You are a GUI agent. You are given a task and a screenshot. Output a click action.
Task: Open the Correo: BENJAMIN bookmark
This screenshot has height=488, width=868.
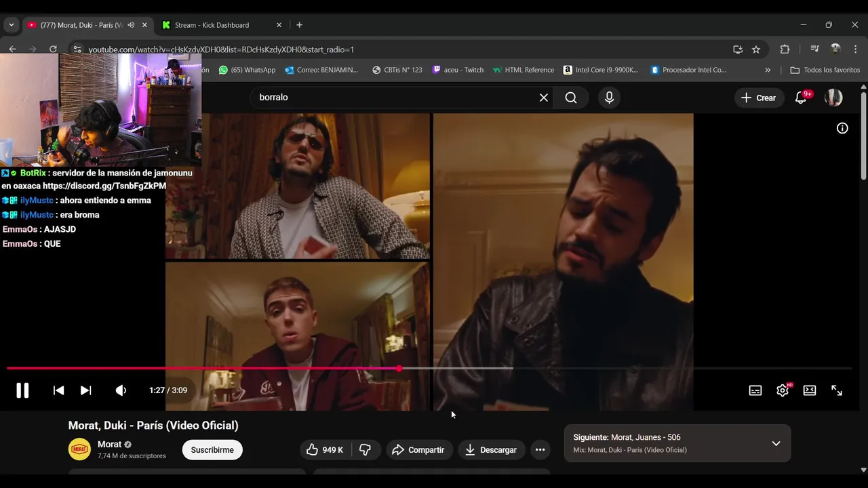coord(322,70)
